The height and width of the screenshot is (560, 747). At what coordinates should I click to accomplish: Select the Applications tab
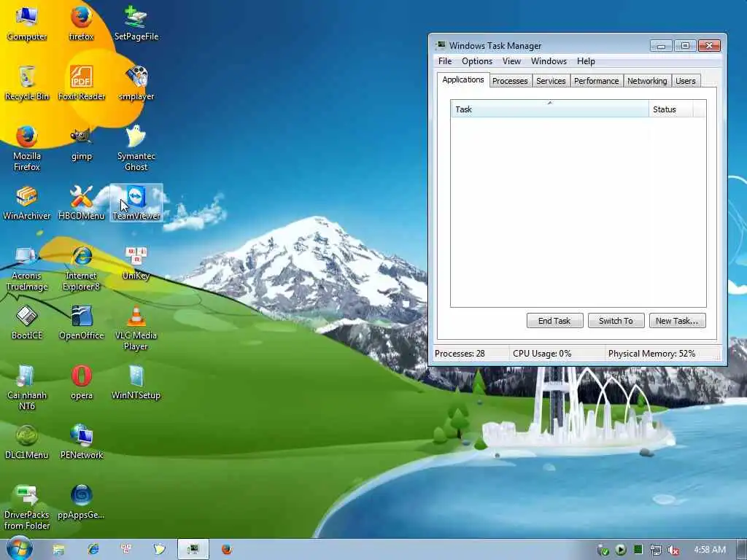[463, 80]
